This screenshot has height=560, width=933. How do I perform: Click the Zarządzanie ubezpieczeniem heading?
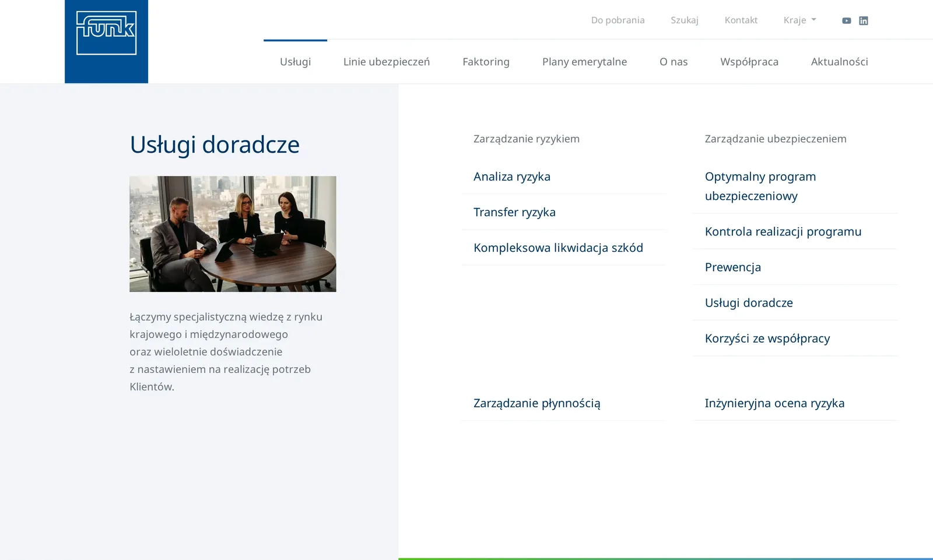pyautogui.click(x=776, y=139)
